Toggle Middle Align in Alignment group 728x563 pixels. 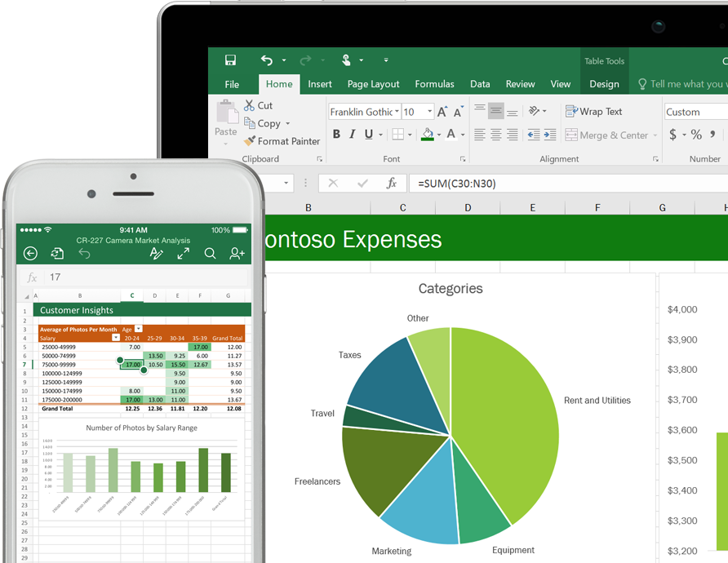[496, 110]
